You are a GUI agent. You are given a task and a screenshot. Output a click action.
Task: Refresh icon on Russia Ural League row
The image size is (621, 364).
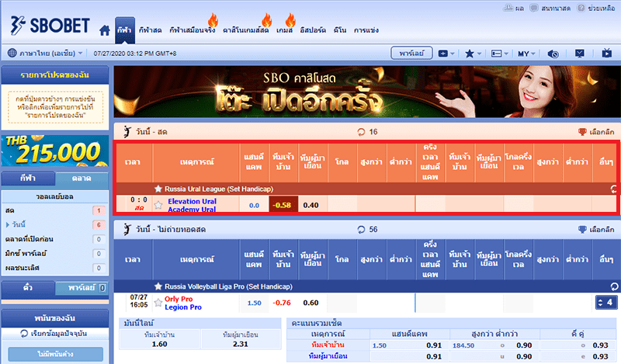(613, 189)
